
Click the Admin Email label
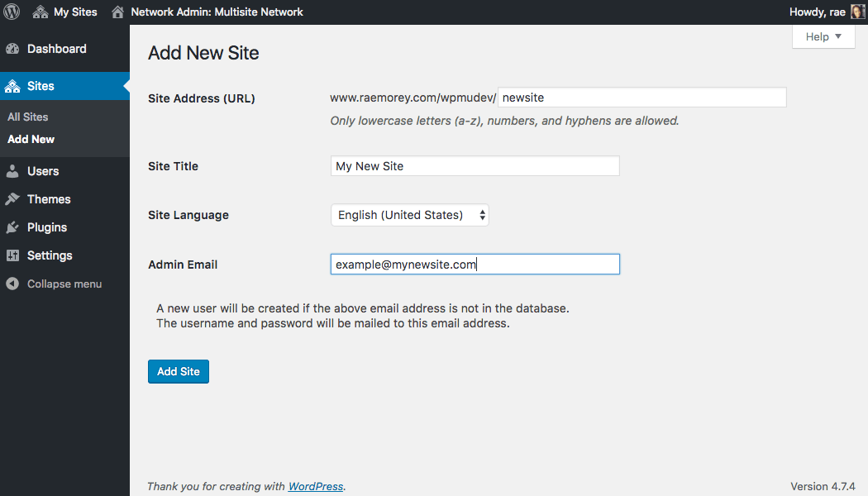183,265
